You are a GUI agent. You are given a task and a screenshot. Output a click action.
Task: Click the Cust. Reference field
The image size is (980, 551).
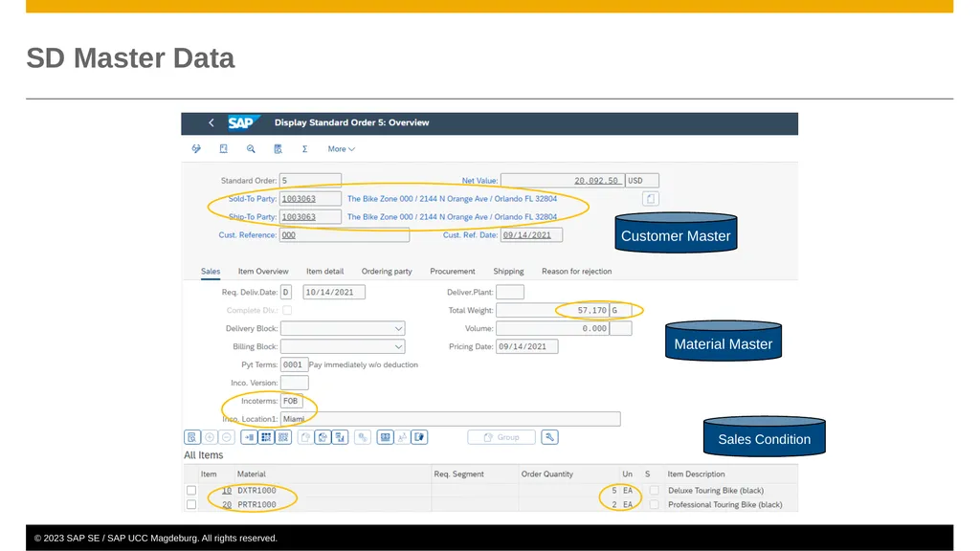coord(345,235)
